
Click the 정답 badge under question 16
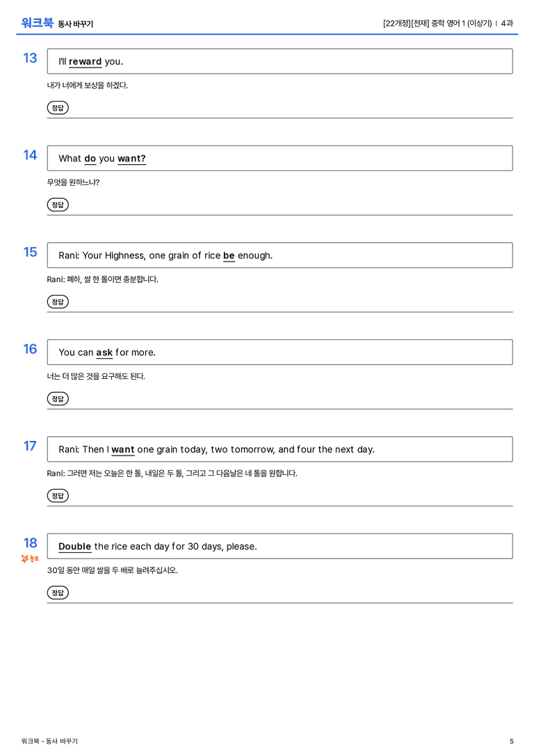(x=58, y=399)
